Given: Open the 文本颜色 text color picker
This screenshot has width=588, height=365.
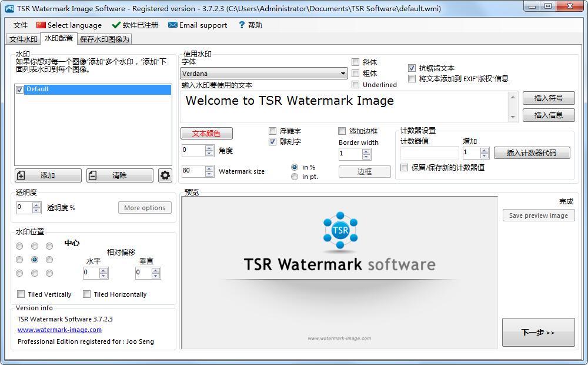Looking at the screenshot, I should click(x=206, y=134).
